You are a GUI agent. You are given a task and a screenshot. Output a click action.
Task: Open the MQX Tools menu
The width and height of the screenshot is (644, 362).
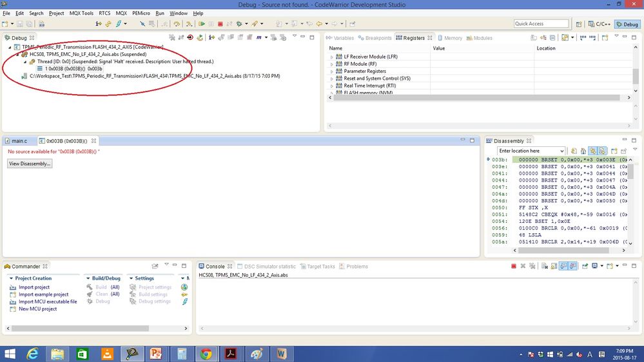pyautogui.click(x=81, y=13)
